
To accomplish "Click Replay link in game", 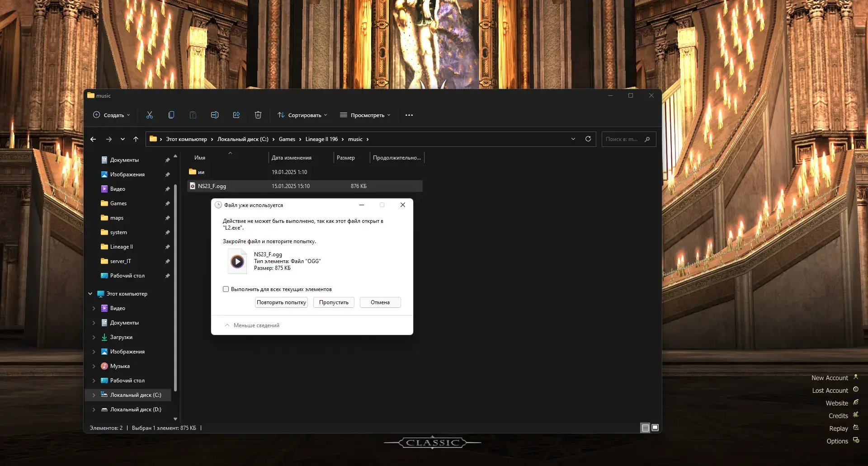I will (839, 428).
